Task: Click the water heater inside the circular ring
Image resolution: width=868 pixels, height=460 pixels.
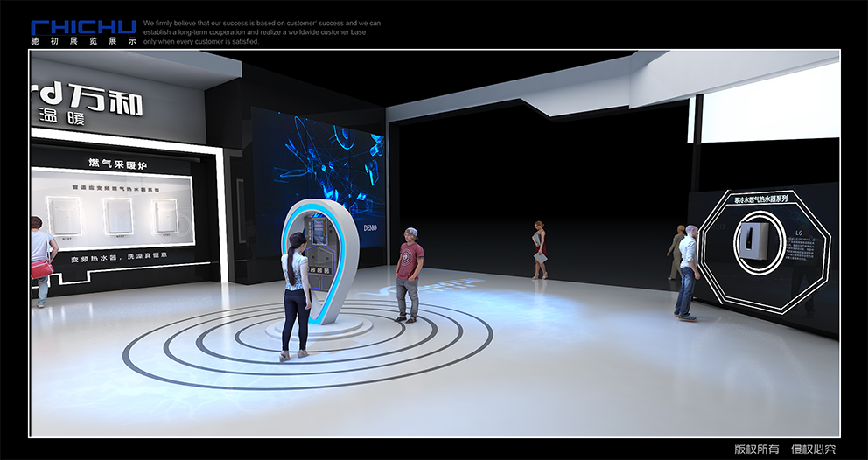Action: (754, 240)
